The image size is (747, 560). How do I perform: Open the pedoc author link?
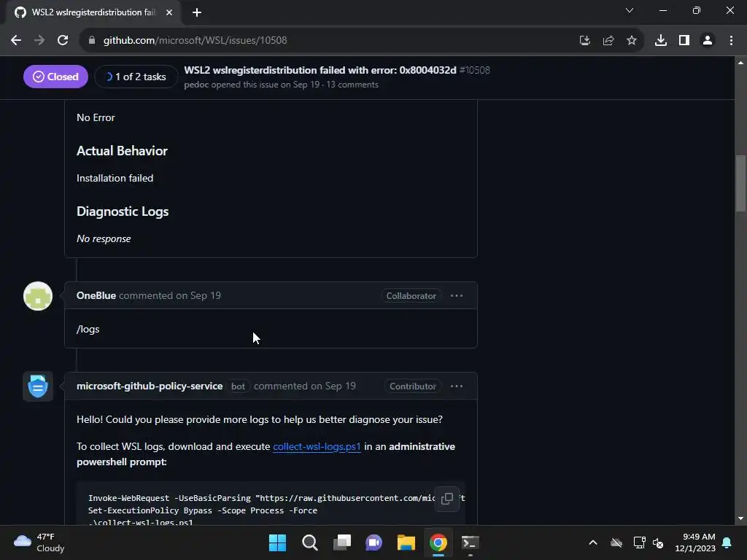(196, 85)
